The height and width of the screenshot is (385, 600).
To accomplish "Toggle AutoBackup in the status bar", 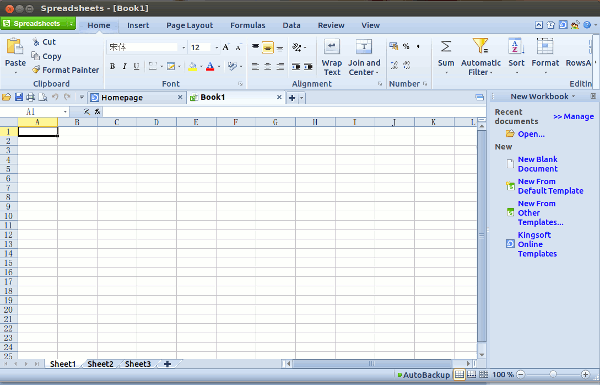I will (x=424, y=375).
